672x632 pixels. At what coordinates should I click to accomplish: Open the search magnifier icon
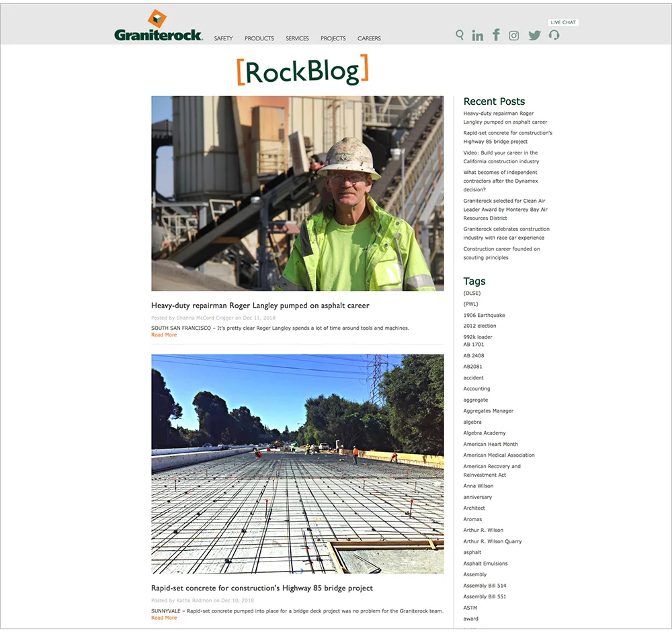click(460, 35)
